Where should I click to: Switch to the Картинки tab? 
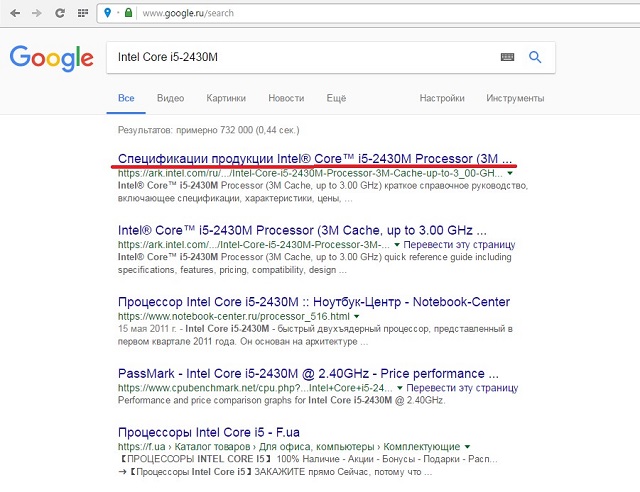226,98
